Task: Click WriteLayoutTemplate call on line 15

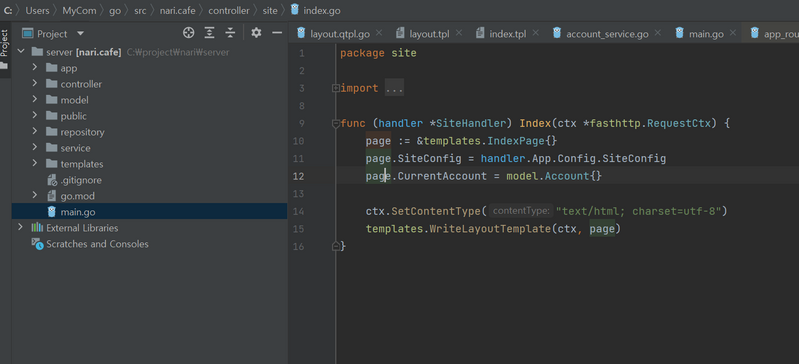Action: point(490,229)
